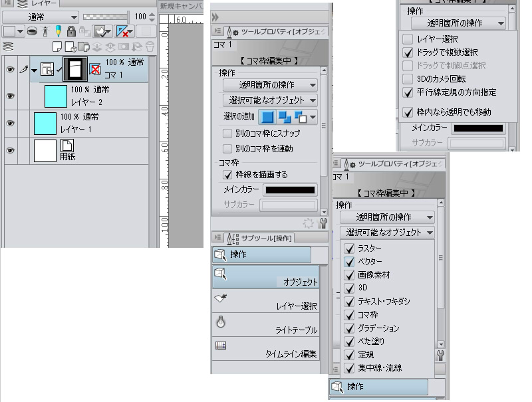Hide レイヤー 2 with eye icon
532x402 pixels.
(x=11, y=96)
